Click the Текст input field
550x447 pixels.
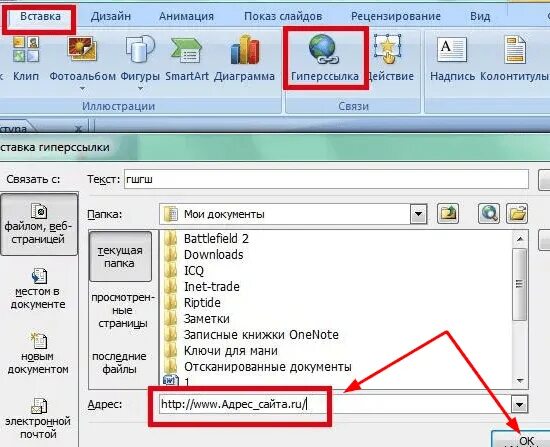[x=326, y=179]
